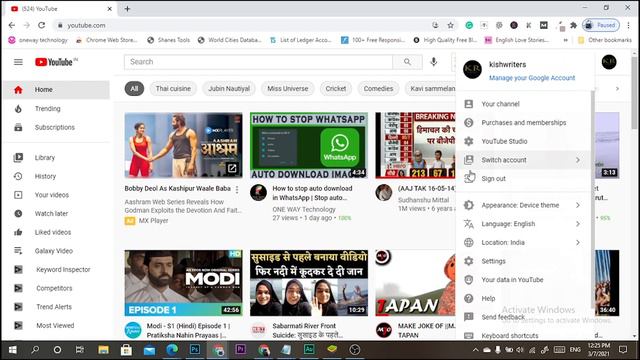Click the page vertical scrollbar
The width and height of the screenshot is (640, 360).
(x=634, y=93)
